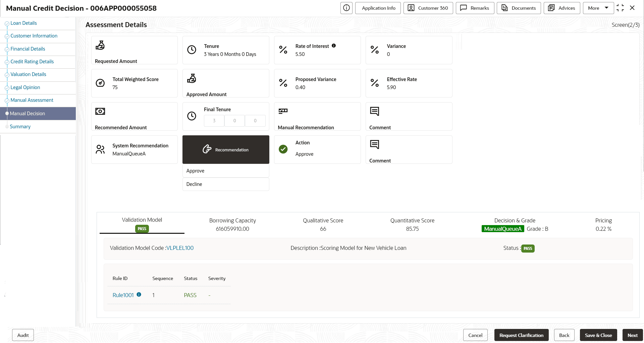Image resolution: width=644 pixels, height=343 pixels.
Task: Go to the Summary step
Action: pyautogui.click(x=20, y=127)
